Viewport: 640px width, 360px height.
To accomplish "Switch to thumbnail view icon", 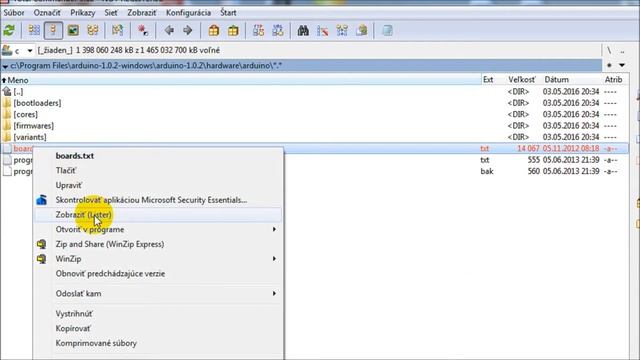I will click(x=73, y=30).
